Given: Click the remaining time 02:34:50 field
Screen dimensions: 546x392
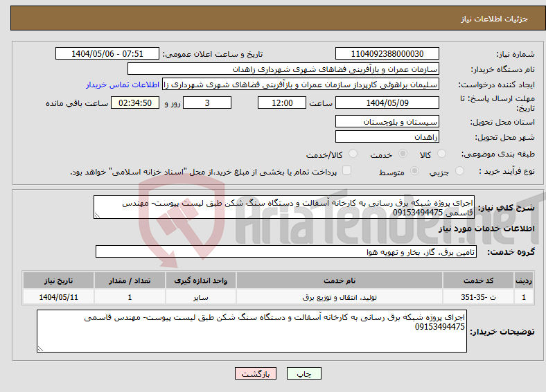Looking at the screenshot, I should pyautogui.click(x=135, y=103).
